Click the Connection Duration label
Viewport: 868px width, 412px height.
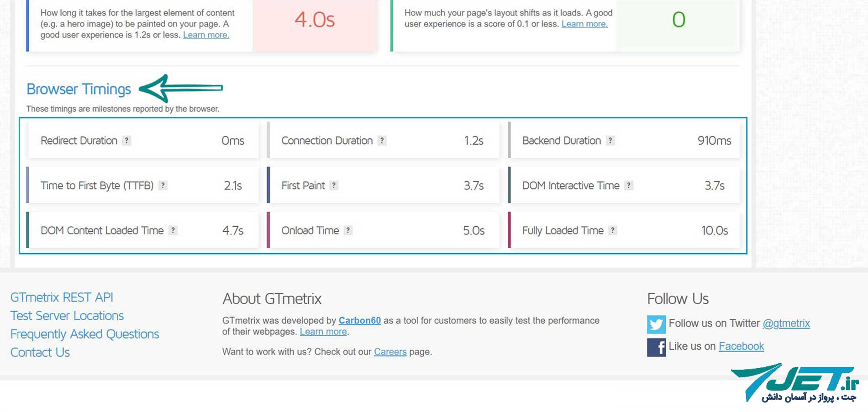click(x=327, y=141)
